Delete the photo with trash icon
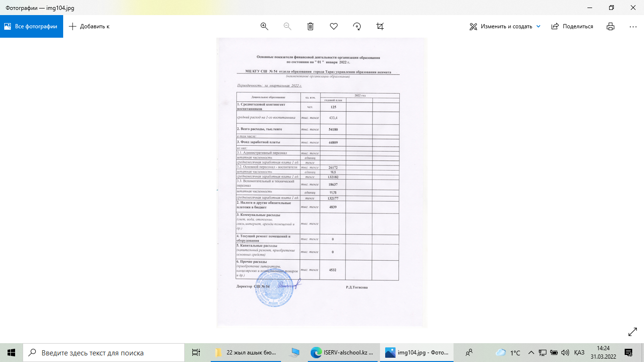The image size is (644, 362). [310, 26]
